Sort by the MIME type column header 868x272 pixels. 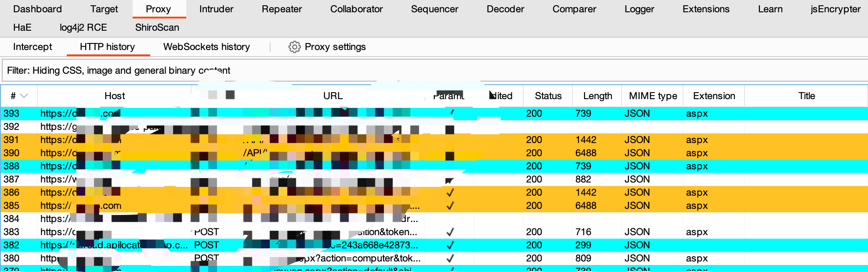[x=653, y=96]
